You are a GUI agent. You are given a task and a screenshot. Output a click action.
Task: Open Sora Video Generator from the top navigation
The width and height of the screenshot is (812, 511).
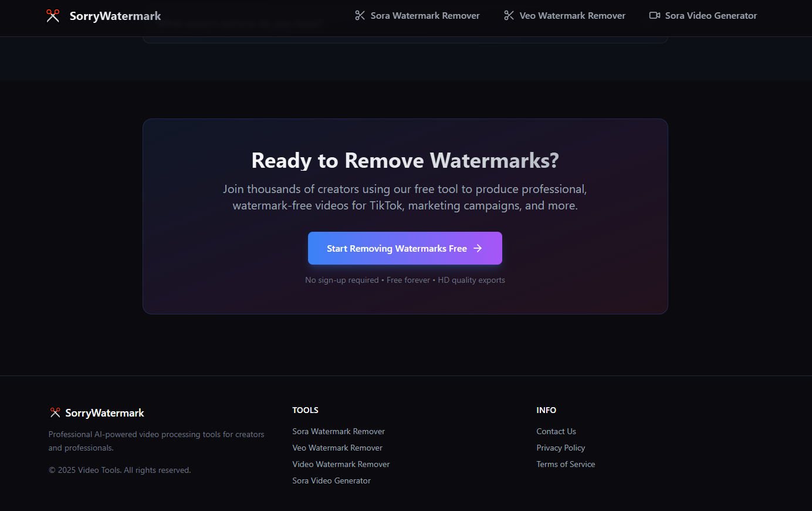coord(710,15)
